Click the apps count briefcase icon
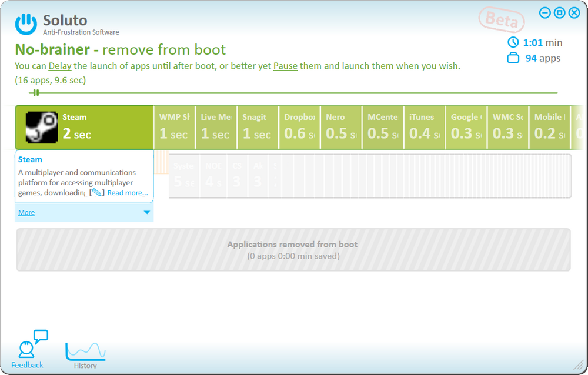The image size is (588, 375). 513,58
